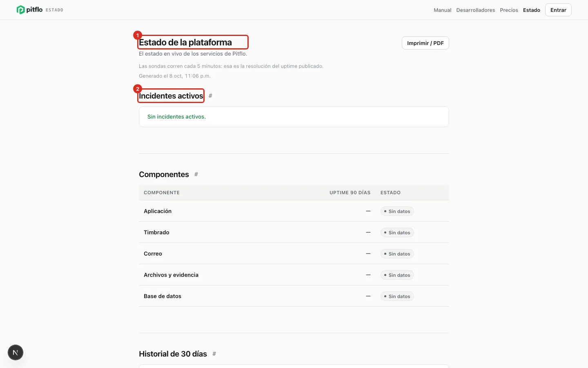Go to Desarrolladores section
Screen dimensions: 588x368
pos(475,10)
